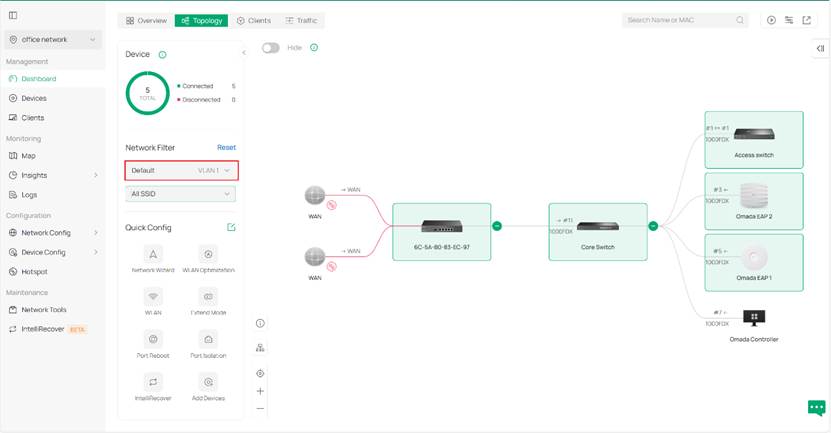Collapse the gateway node's branch
This screenshot has height=433, width=831.
pos(497,226)
